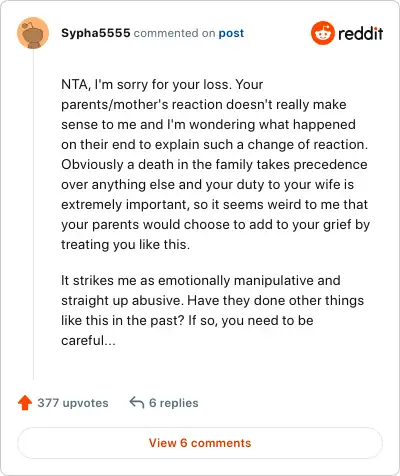Click the phrase 'straight up abusive'
This screenshot has width=400, height=476.
[122, 300]
